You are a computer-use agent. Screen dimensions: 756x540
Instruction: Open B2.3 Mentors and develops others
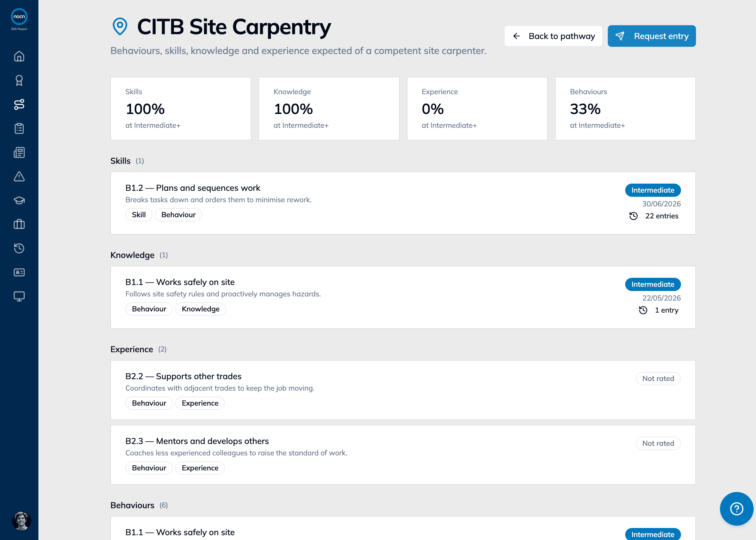(403, 454)
